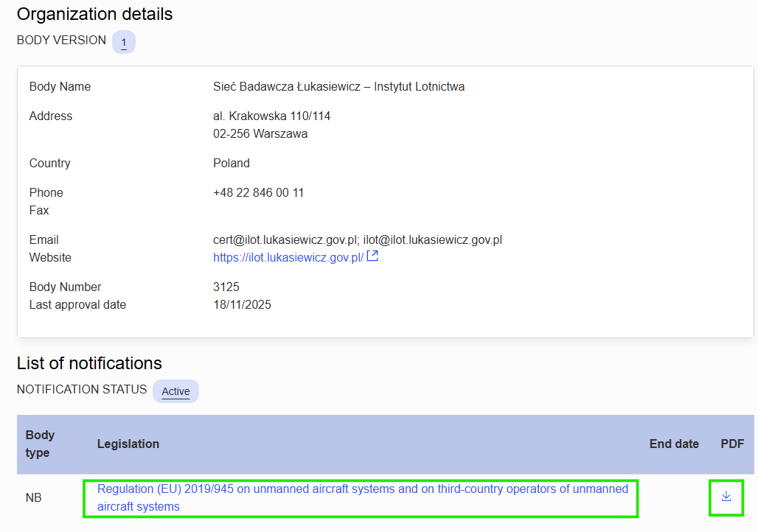758x532 pixels.
Task: Click the last approval date 18/11/2025
Action: tap(242, 305)
